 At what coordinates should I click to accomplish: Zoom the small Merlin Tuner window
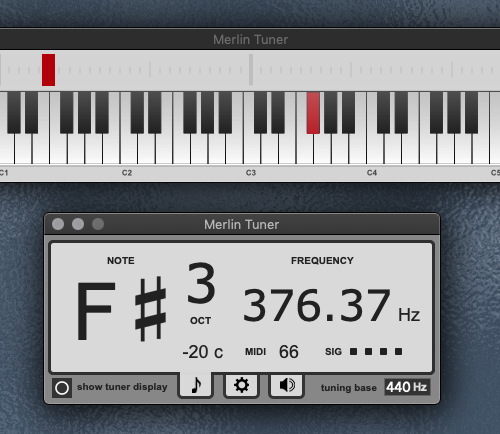(x=98, y=224)
